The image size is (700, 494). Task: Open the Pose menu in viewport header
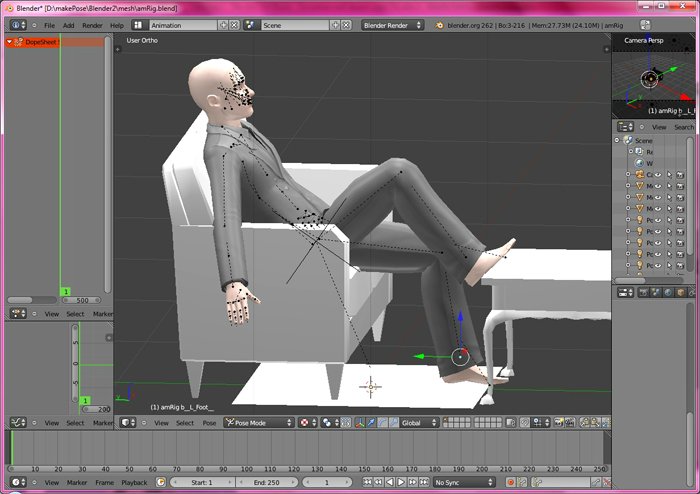[209, 423]
